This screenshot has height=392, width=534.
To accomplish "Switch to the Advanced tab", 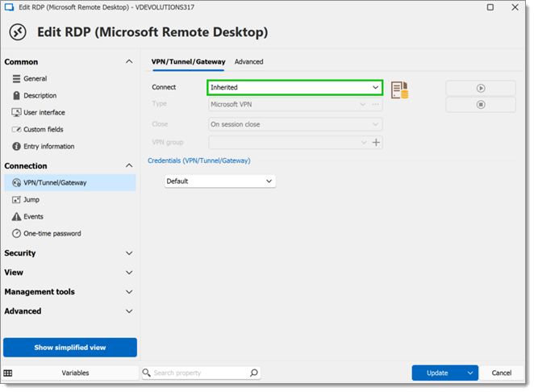I will pyautogui.click(x=248, y=61).
